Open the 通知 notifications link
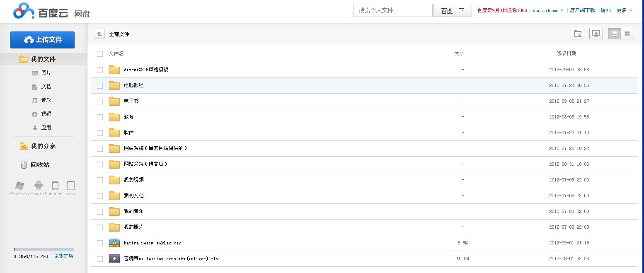The width and height of the screenshot is (644, 273). pyautogui.click(x=605, y=10)
